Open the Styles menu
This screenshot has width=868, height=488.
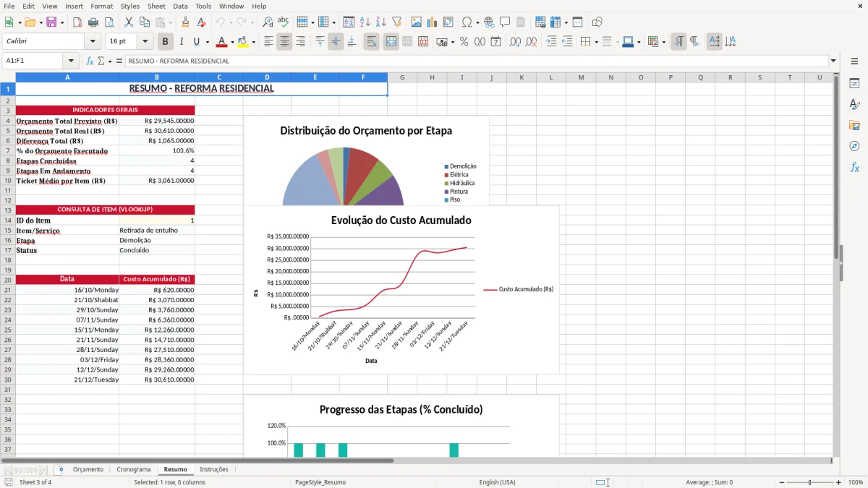[x=130, y=6]
